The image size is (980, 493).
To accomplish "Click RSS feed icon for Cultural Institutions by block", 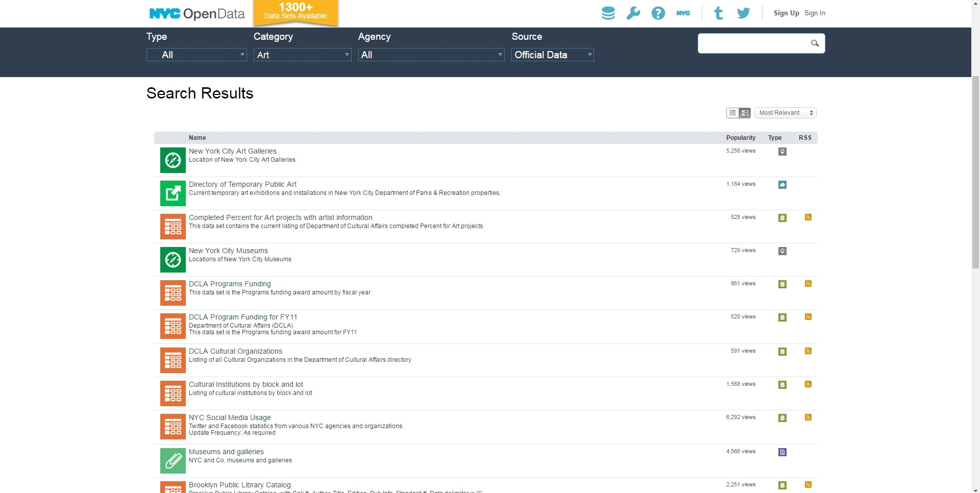I will pyautogui.click(x=808, y=384).
